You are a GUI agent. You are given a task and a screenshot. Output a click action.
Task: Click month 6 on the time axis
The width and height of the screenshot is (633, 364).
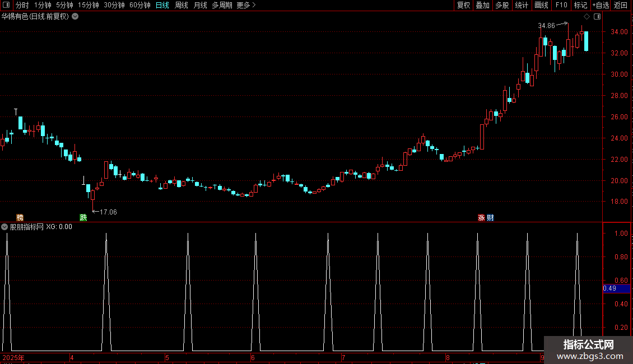(x=253, y=357)
